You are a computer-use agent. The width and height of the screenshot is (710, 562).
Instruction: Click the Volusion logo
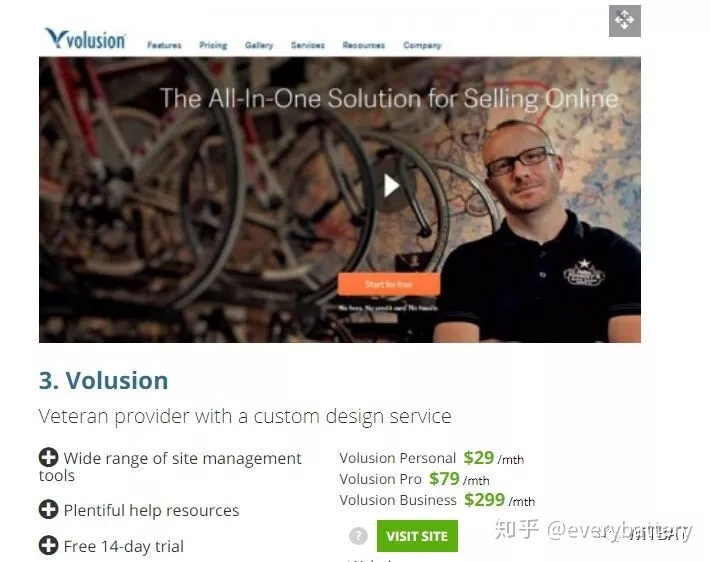pyautogui.click(x=85, y=38)
